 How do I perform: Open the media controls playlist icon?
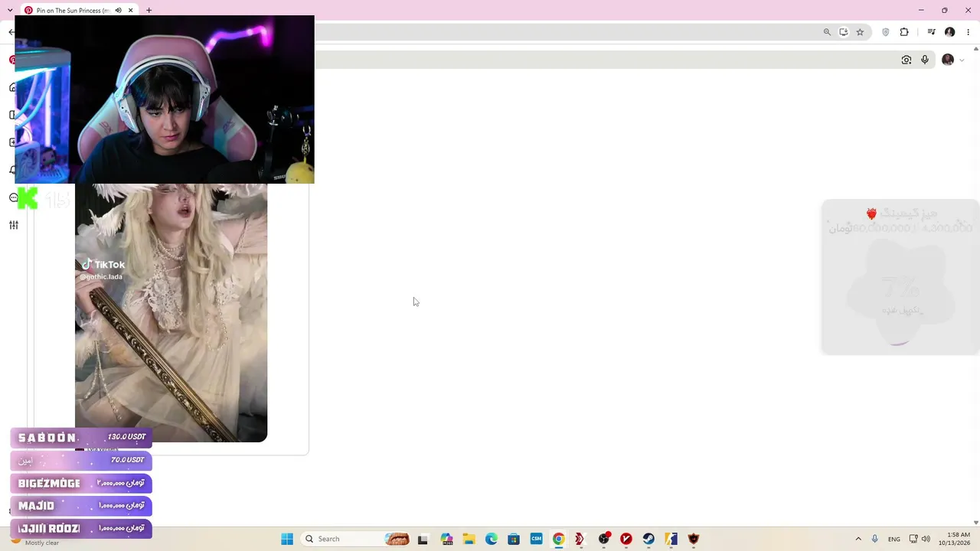click(931, 32)
